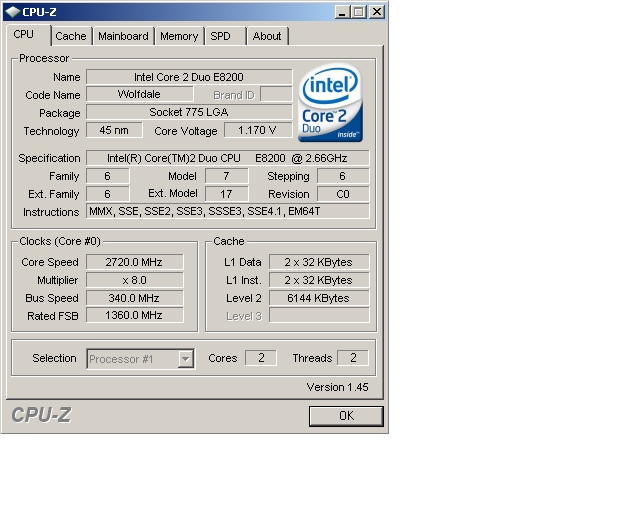640x512 pixels.
Task: Close the CPU-Z window
Action: click(x=377, y=11)
